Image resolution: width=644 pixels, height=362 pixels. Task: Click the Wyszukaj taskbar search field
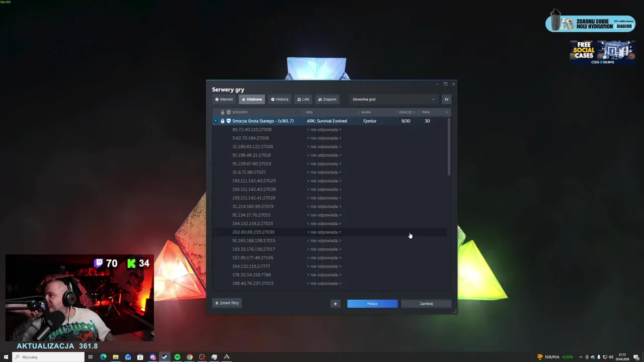coord(49,357)
